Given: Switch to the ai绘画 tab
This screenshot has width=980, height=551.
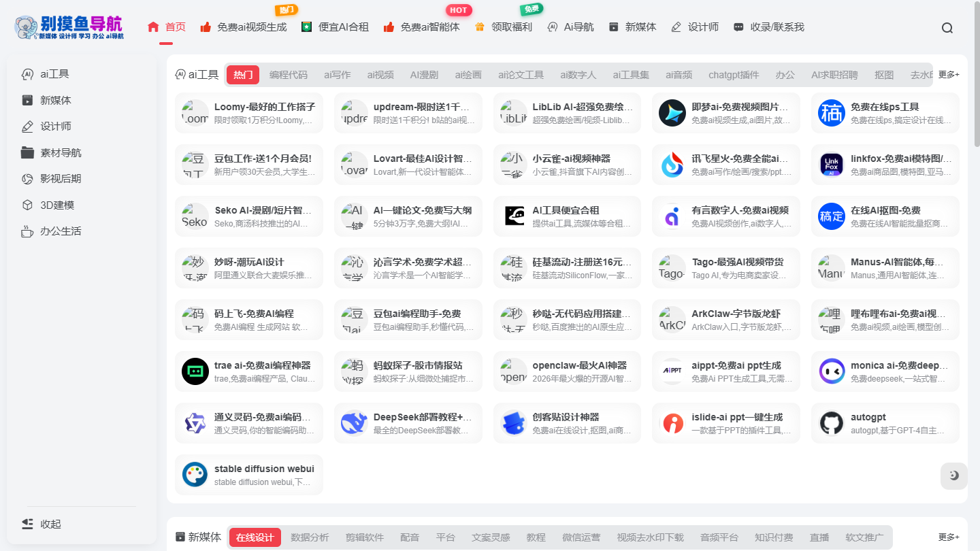Looking at the screenshot, I should [x=468, y=75].
